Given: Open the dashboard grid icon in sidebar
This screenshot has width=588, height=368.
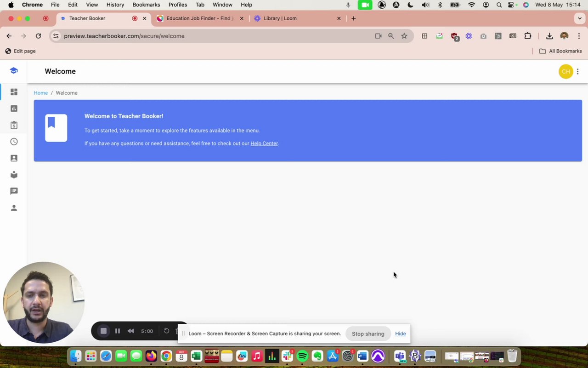Looking at the screenshot, I should click(x=14, y=92).
